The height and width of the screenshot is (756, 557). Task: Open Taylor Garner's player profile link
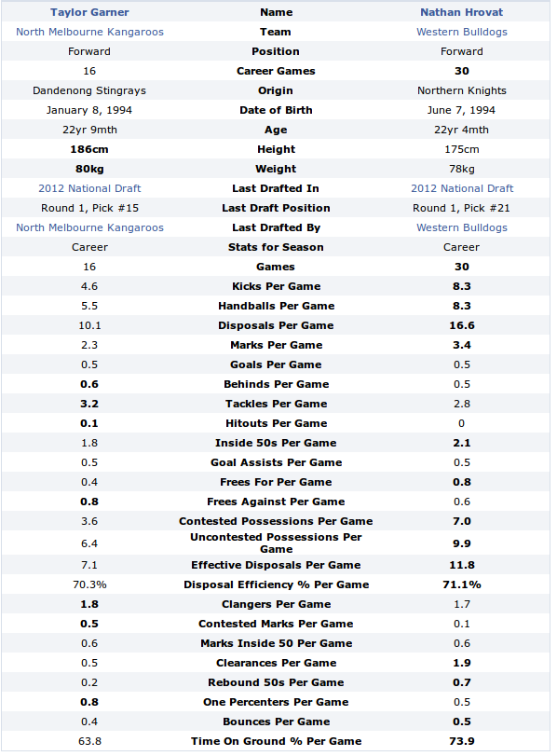click(x=89, y=12)
